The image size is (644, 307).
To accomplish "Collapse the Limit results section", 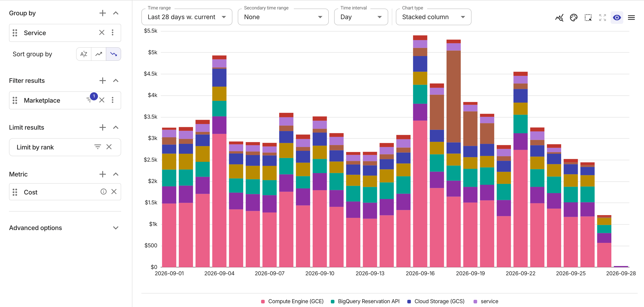I will (116, 127).
